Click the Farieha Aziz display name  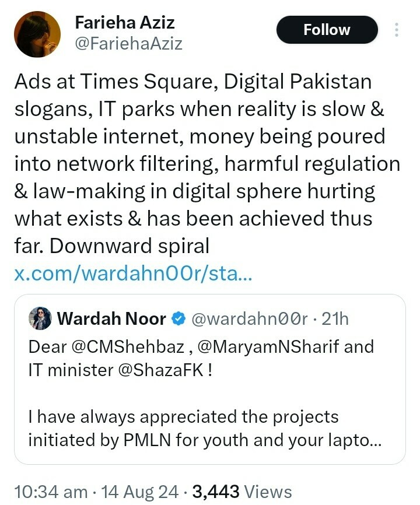point(125,23)
